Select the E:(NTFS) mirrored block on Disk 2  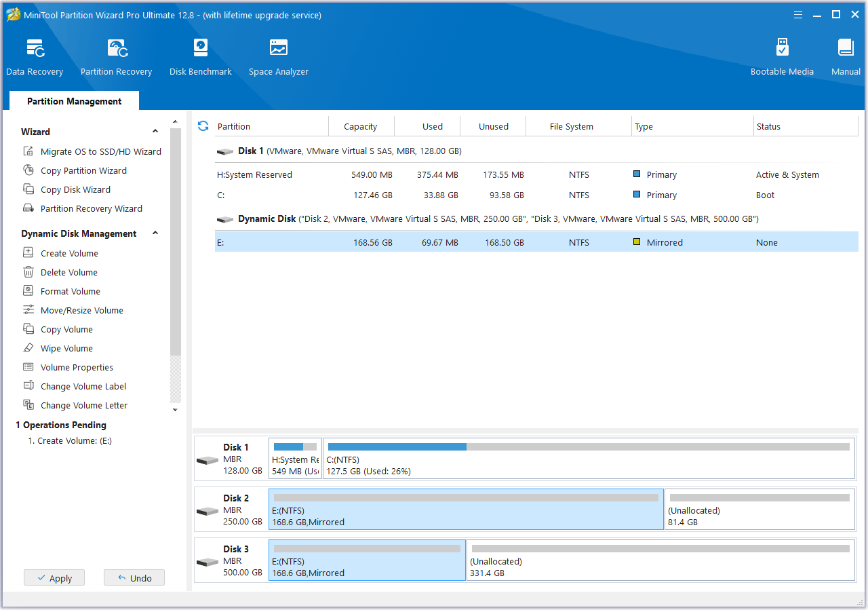click(x=466, y=510)
